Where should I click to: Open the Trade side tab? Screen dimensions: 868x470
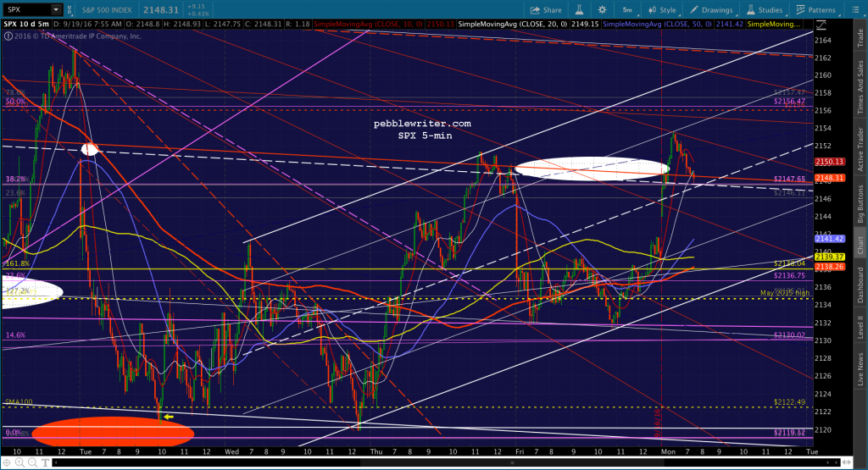click(861, 37)
